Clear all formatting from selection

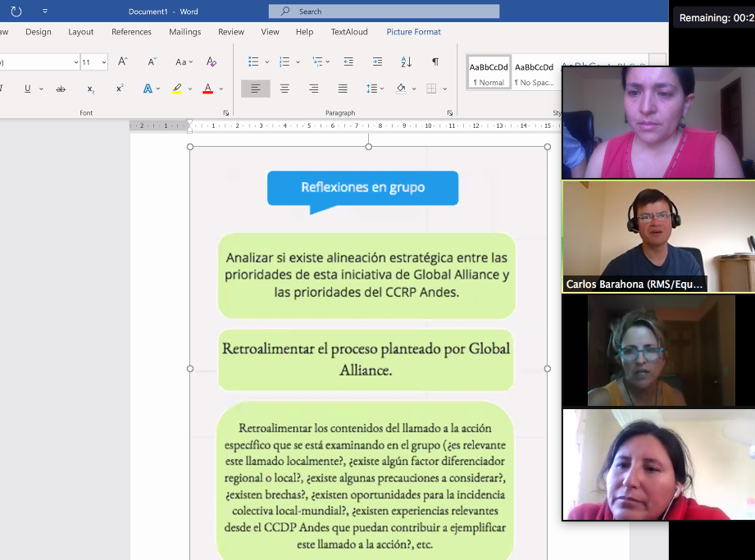(211, 62)
